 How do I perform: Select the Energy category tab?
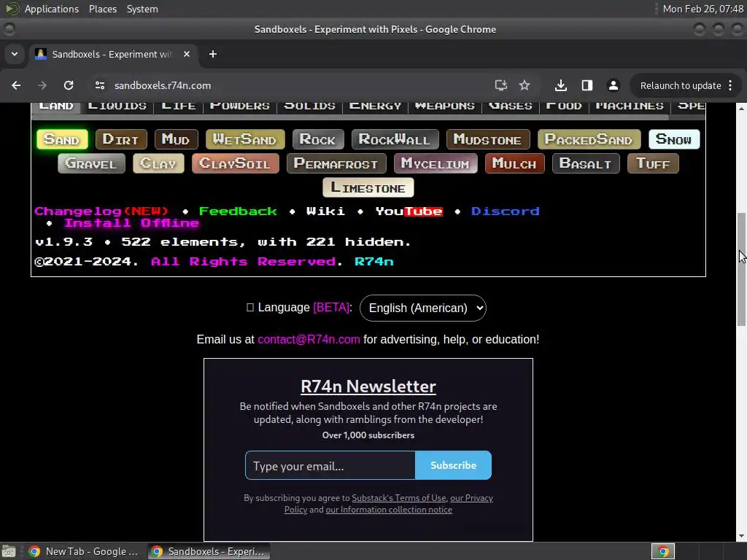coord(376,106)
